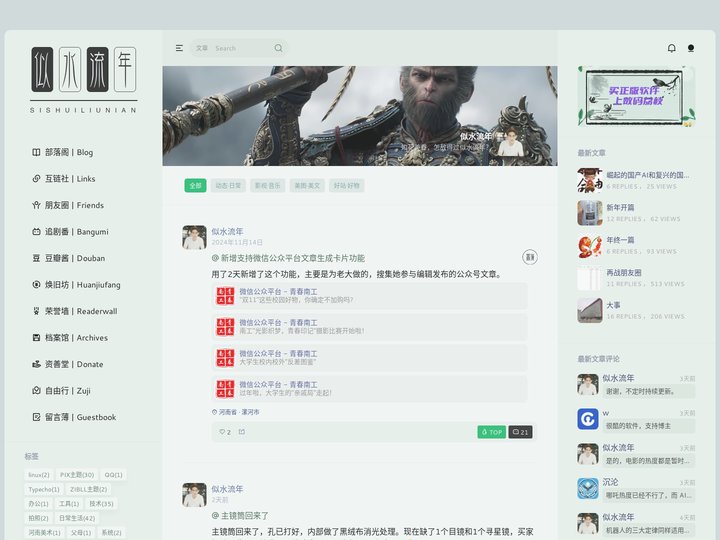Open WeChat card about 过年 and 大学生
720x540 pixels.
pyautogui.click(x=369, y=389)
